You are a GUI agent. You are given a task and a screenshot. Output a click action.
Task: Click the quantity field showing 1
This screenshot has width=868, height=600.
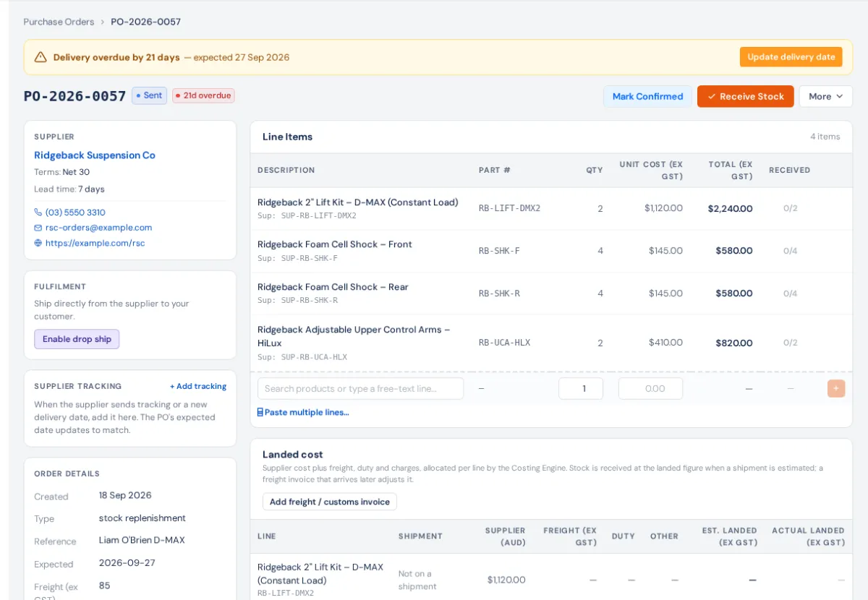click(x=580, y=388)
